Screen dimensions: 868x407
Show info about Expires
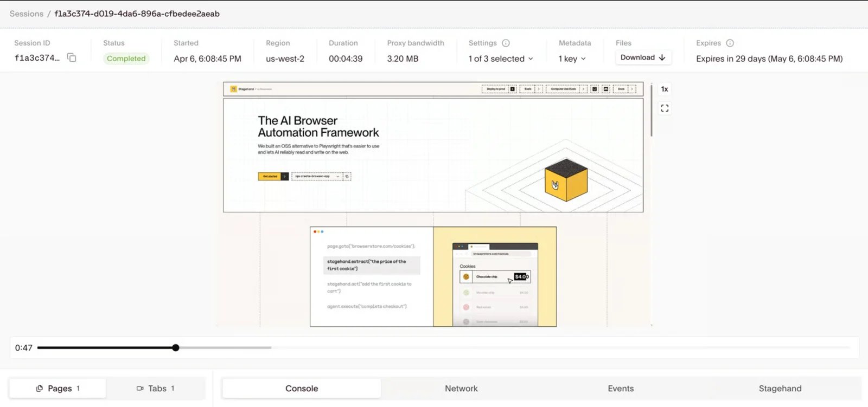[730, 43]
